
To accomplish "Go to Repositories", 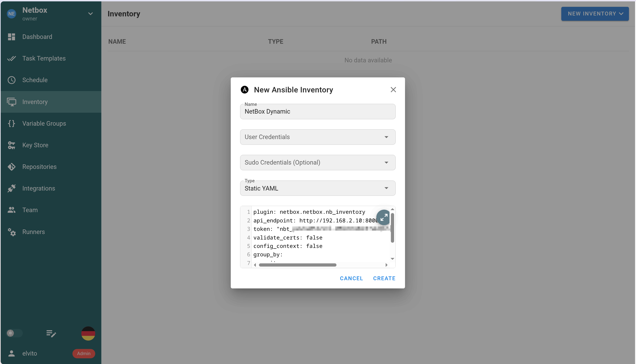I will 51,167.
